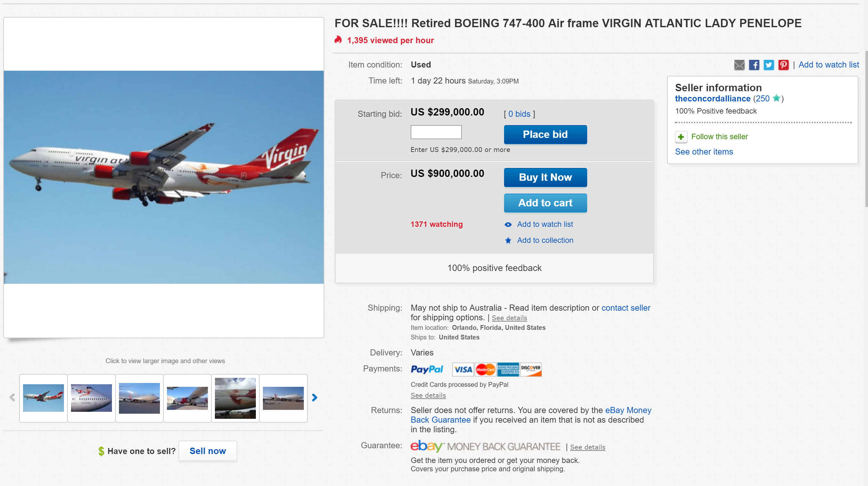
Task: Share the listing on Twitter
Action: pyautogui.click(x=769, y=65)
